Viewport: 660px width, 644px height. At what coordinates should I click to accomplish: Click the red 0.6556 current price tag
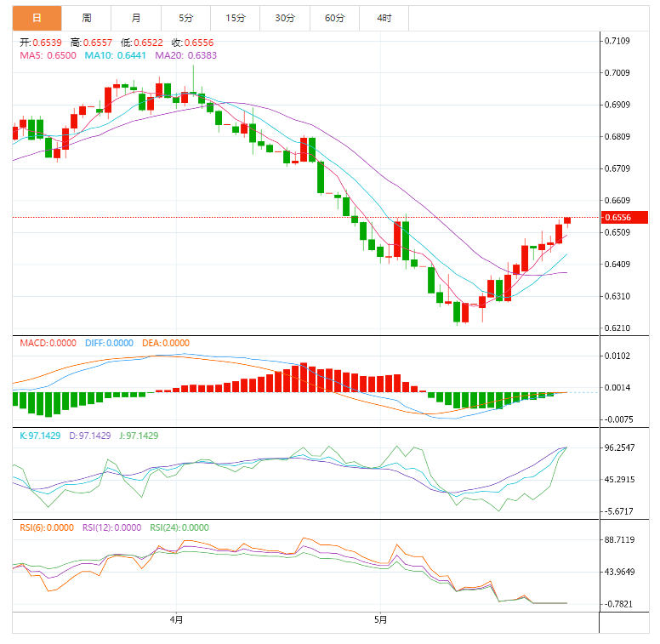(x=624, y=218)
